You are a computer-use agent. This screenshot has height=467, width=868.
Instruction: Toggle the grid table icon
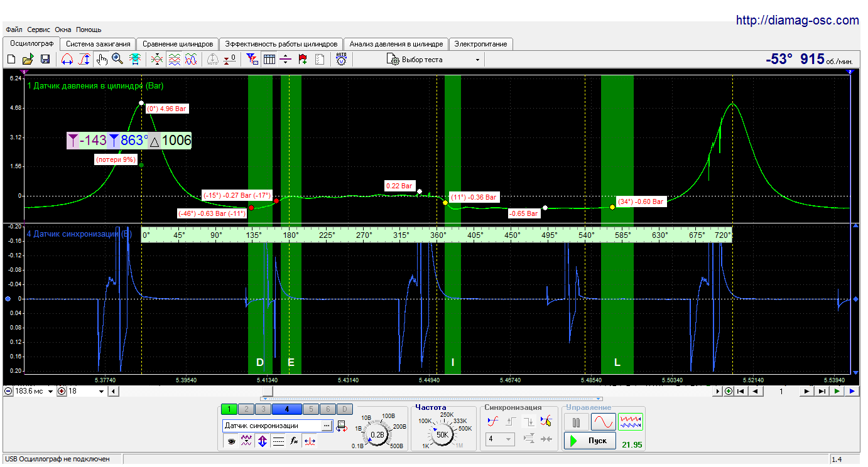click(x=269, y=60)
